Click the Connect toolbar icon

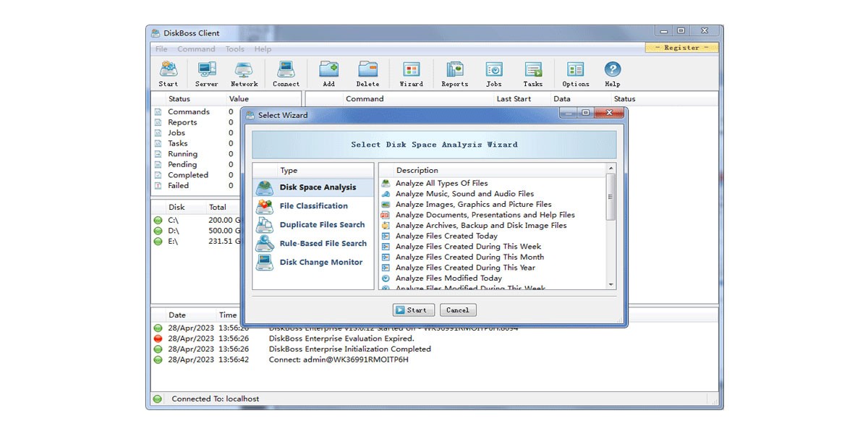(x=286, y=75)
